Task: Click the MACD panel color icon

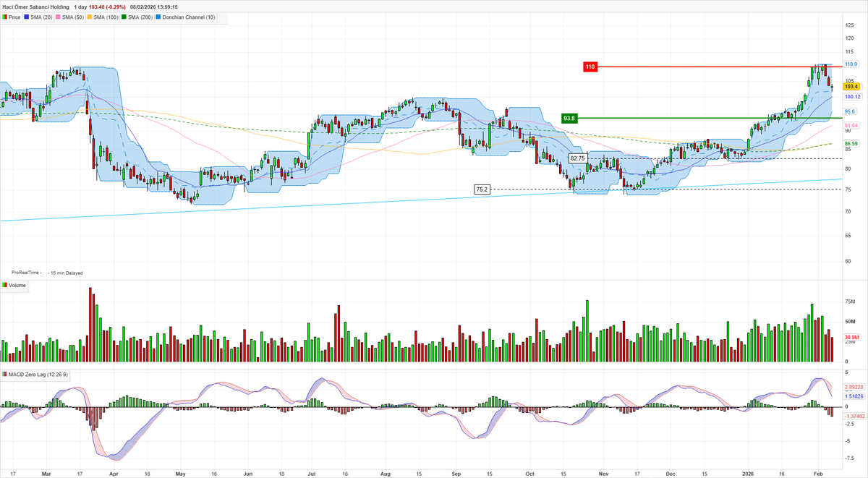Action: pos(5,375)
